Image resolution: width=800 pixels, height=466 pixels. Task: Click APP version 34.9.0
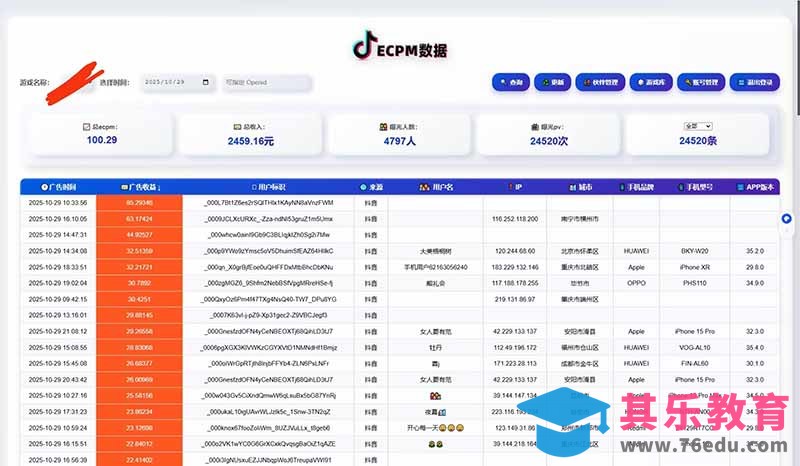pos(755,283)
